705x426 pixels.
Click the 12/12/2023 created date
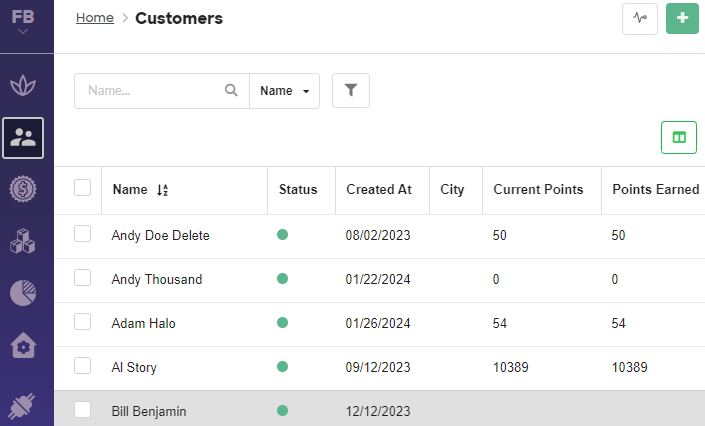pos(378,411)
